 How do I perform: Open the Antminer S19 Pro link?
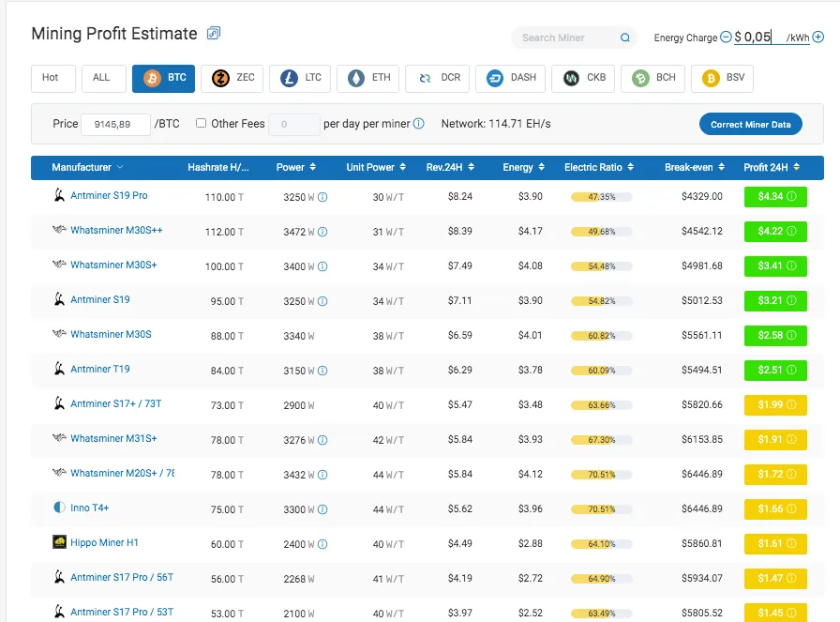pos(109,195)
